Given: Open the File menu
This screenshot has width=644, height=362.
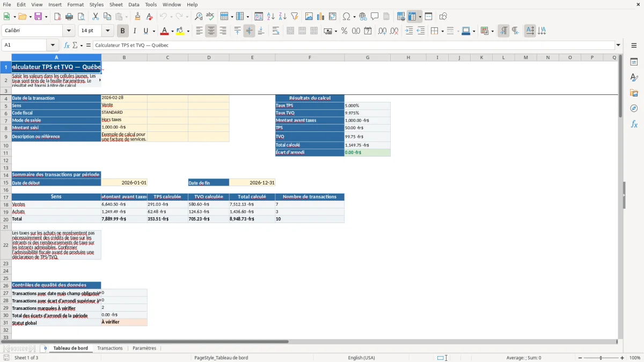Looking at the screenshot, I should click(x=6, y=4).
